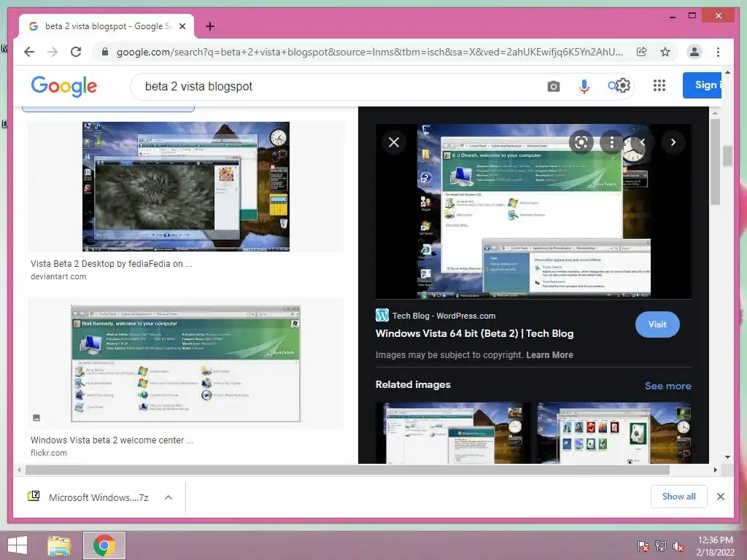Open preview panel three-dot options
Image resolution: width=747 pixels, height=560 pixels.
[x=612, y=142]
